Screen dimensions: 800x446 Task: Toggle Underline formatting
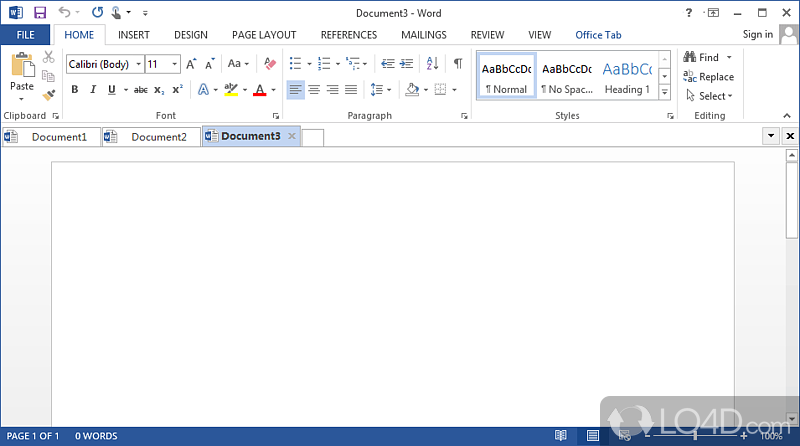112,90
